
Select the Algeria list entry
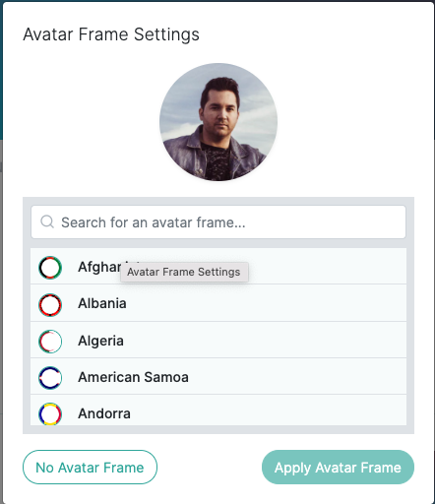point(218,340)
